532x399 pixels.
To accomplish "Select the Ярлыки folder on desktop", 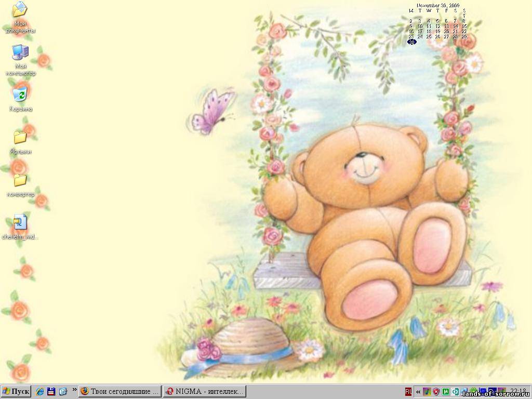I will click(20, 142).
